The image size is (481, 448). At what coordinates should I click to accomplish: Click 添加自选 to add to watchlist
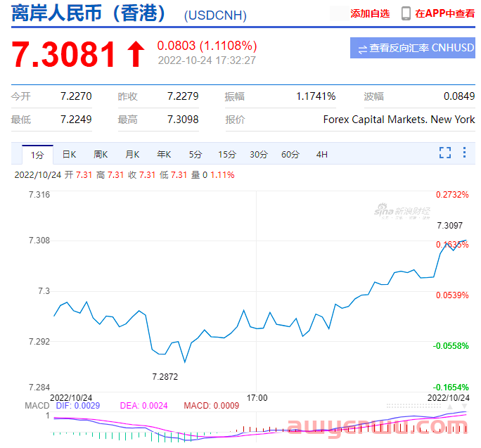[x=370, y=13]
